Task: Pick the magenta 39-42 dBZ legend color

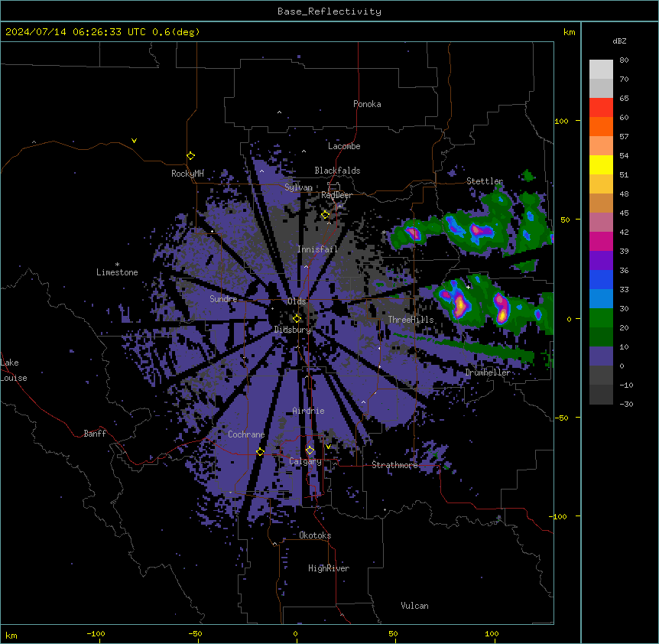Action: click(601, 241)
